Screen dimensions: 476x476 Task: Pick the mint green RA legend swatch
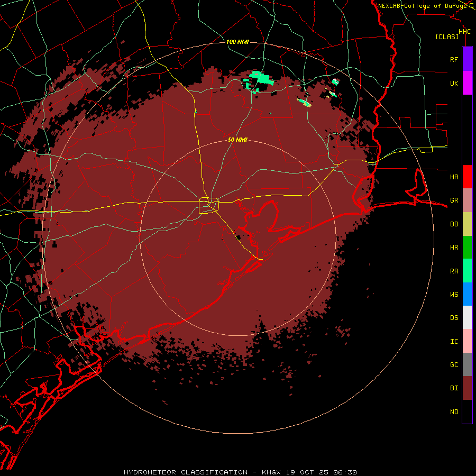click(x=467, y=271)
